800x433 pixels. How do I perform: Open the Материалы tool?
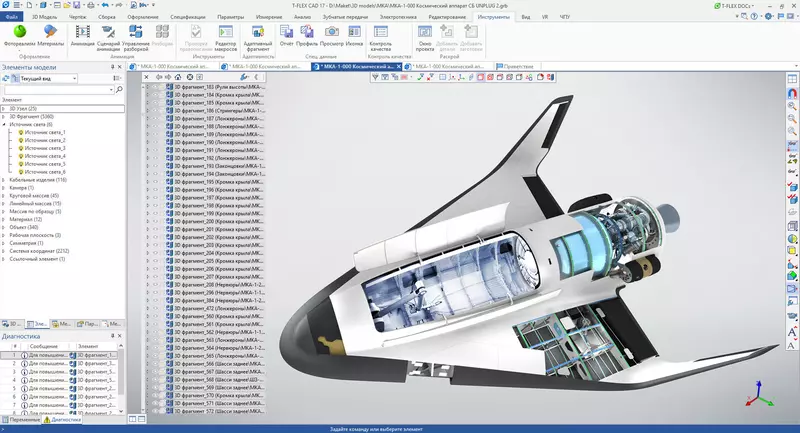tap(51, 35)
